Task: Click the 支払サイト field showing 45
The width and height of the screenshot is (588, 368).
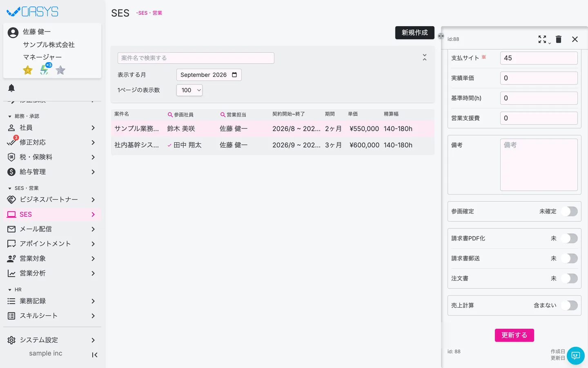Action: pyautogui.click(x=539, y=58)
